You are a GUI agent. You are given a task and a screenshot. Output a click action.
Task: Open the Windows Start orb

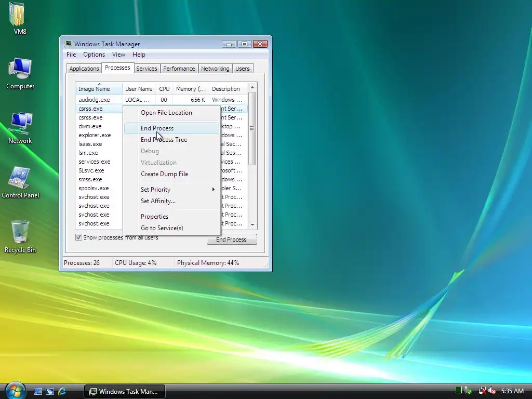coord(15,391)
